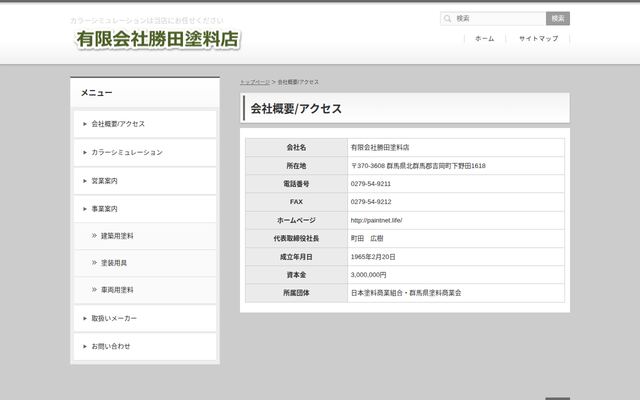Image resolution: width=640 pixels, height=400 pixels.
Task: Click the 代表取締役社長 row header
Action: [296, 238]
